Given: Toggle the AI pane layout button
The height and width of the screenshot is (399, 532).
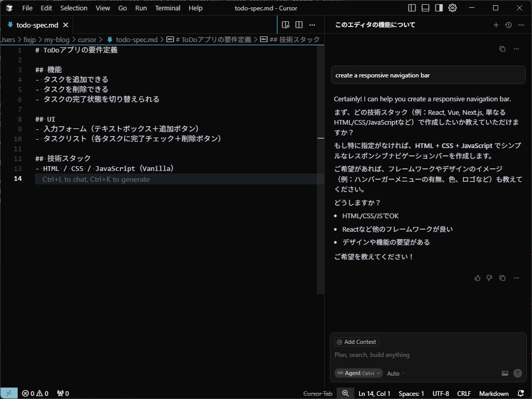Looking at the screenshot, I should (x=439, y=8).
